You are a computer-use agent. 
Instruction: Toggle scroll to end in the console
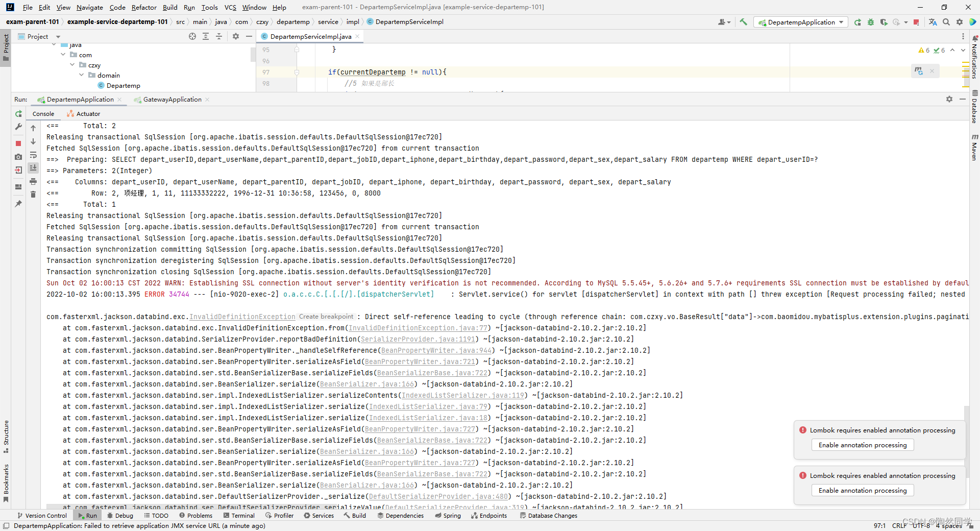coord(33,167)
